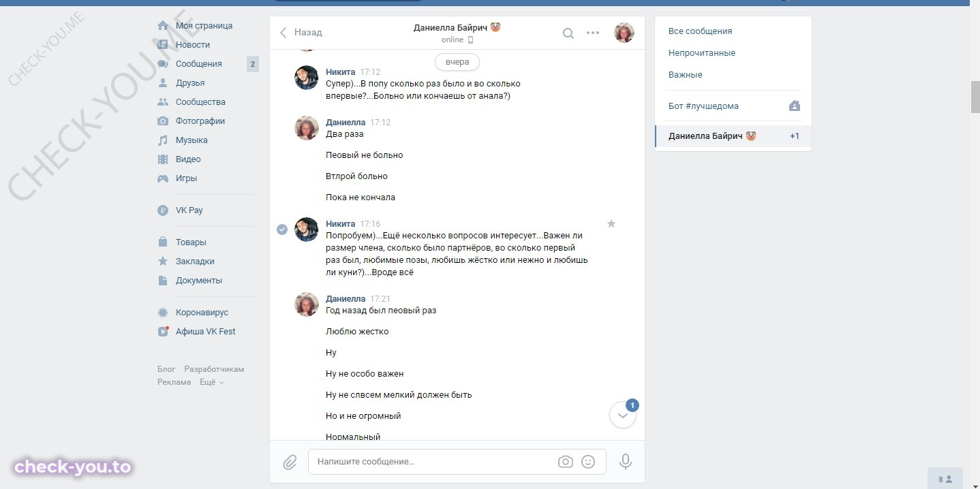980x489 pixels.
Task: Click message text 'Нормальный'
Action: 353,437
